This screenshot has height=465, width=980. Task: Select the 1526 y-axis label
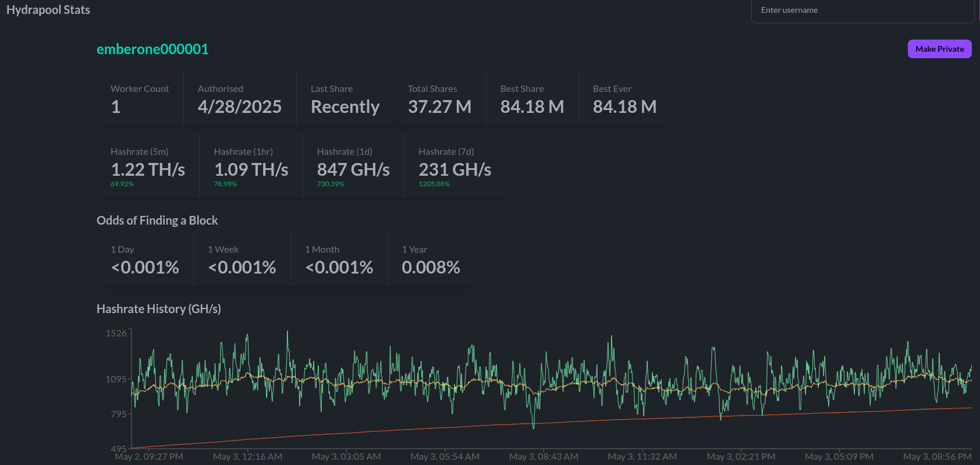point(116,333)
